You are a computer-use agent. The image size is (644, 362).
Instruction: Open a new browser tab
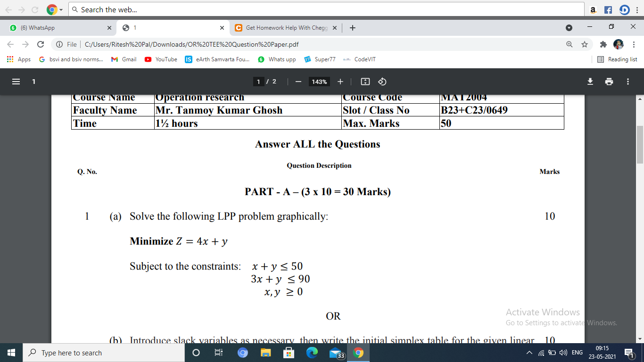[353, 28]
